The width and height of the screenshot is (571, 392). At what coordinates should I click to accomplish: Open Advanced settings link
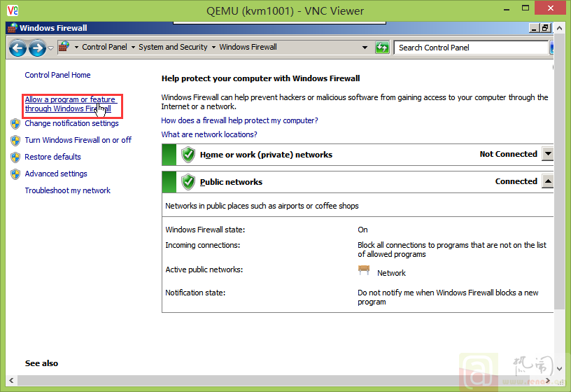[56, 174]
